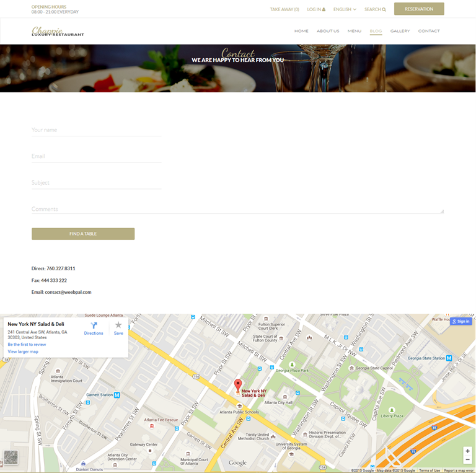Click the Atlanta Public Schools icon
The image size is (476, 473).
pyautogui.click(x=239, y=406)
